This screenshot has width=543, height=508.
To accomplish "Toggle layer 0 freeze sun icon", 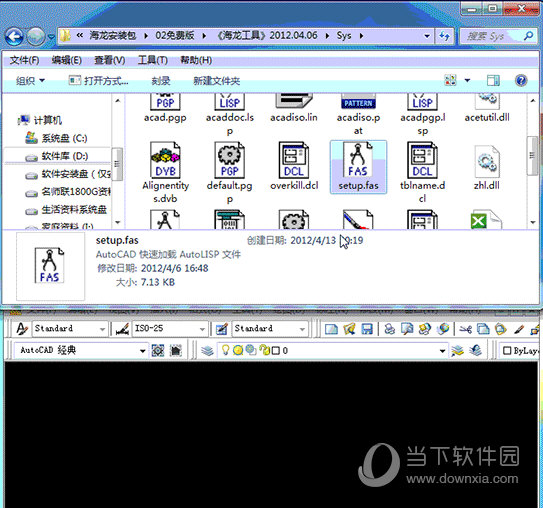I will pos(238,351).
